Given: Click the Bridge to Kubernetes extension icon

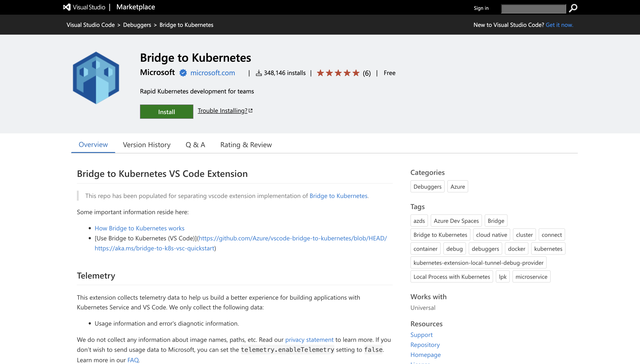Looking at the screenshot, I should point(96,78).
